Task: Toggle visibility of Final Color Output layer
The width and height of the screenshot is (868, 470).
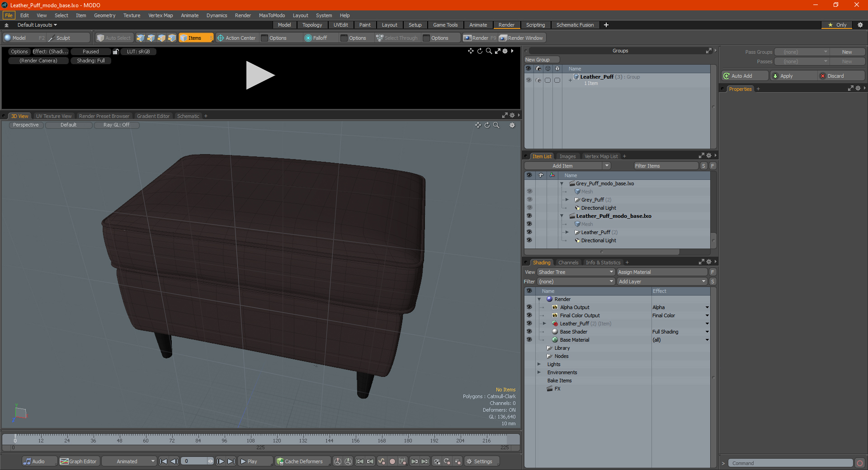Action: click(x=529, y=315)
